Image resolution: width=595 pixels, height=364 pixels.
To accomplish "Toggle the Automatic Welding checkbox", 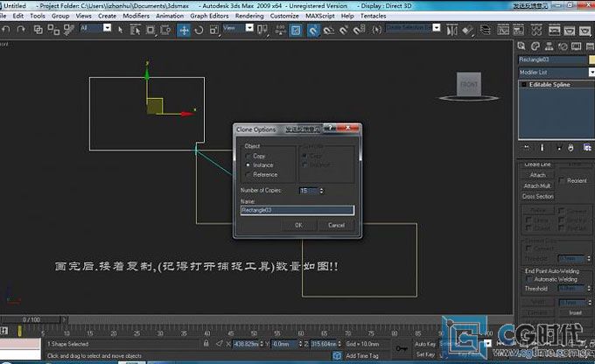I will (x=529, y=279).
